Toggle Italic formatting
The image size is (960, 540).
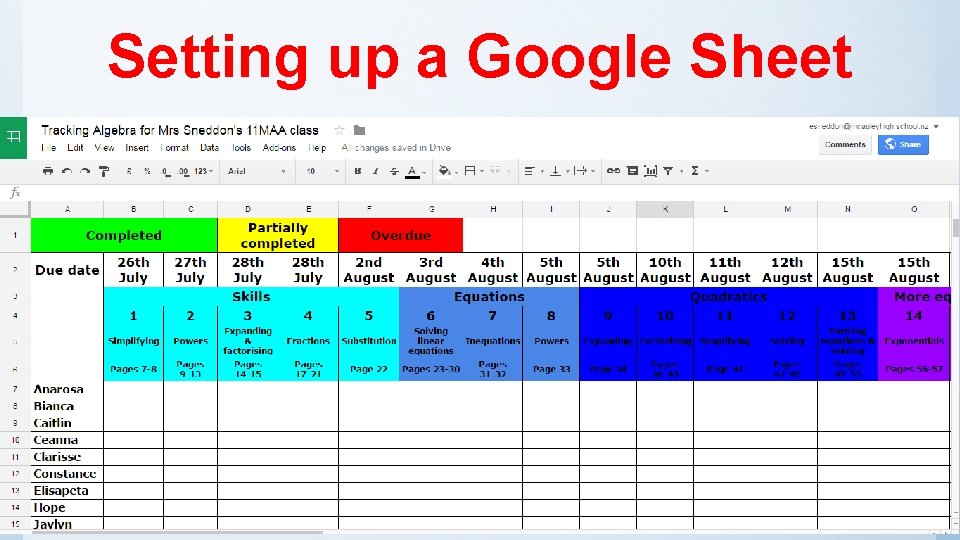[x=375, y=171]
